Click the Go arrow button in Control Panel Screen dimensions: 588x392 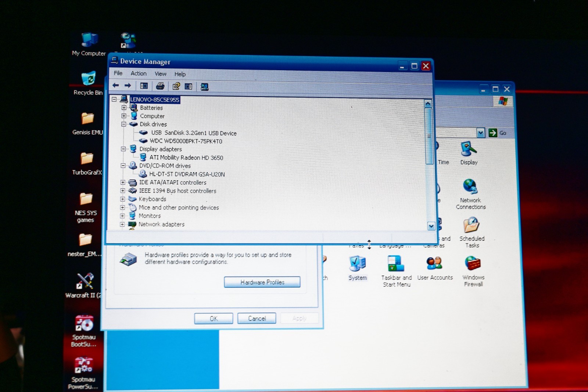pos(493,133)
